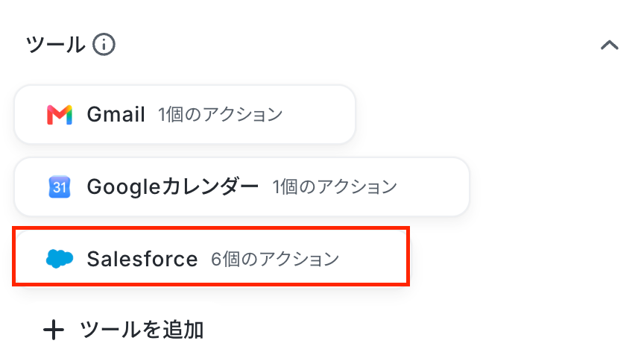Viewport: 644px width, 364px height.
Task: Click the Google Calendar 31 icon
Action: click(x=60, y=187)
